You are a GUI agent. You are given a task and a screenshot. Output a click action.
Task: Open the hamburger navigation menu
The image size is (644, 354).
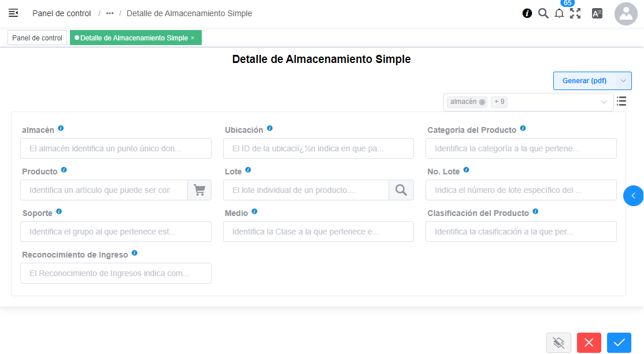pyautogui.click(x=13, y=13)
